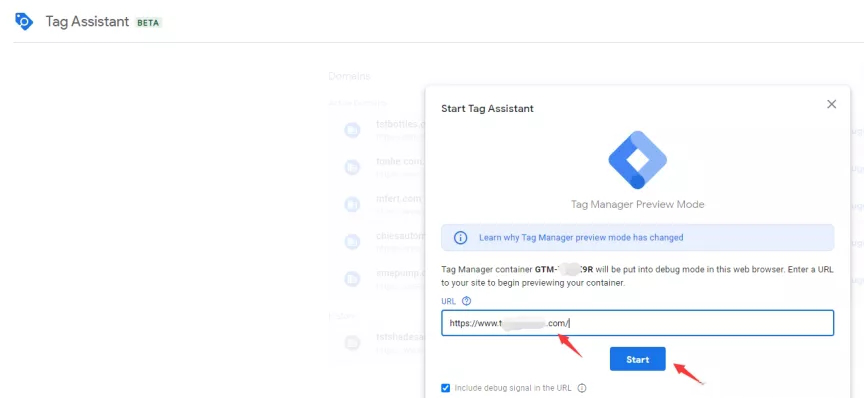Click the Tag Assistant logo icon
Viewport: 864px width, 398px height.
24,21
